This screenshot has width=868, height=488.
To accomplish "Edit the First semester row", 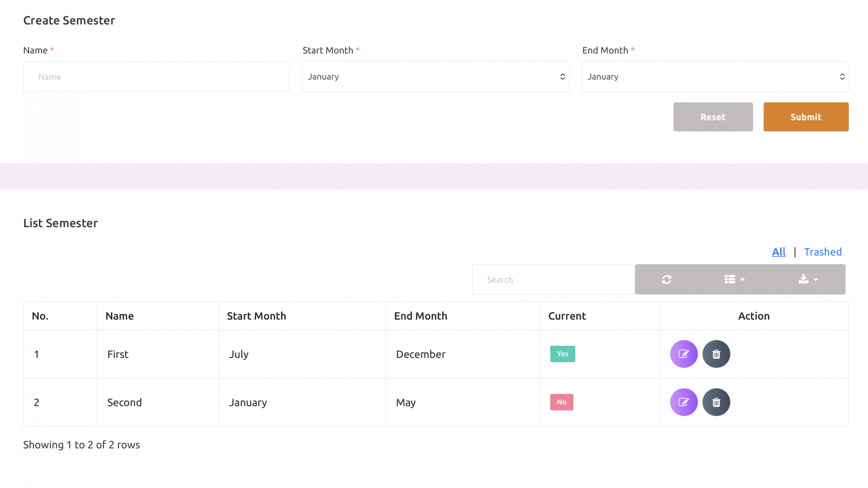I will pos(684,354).
